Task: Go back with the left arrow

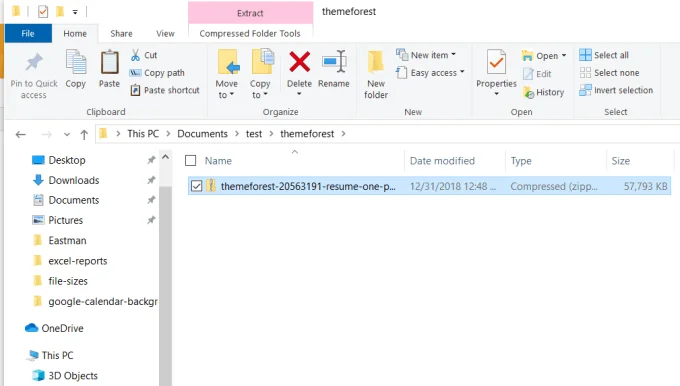Action: 20,134
